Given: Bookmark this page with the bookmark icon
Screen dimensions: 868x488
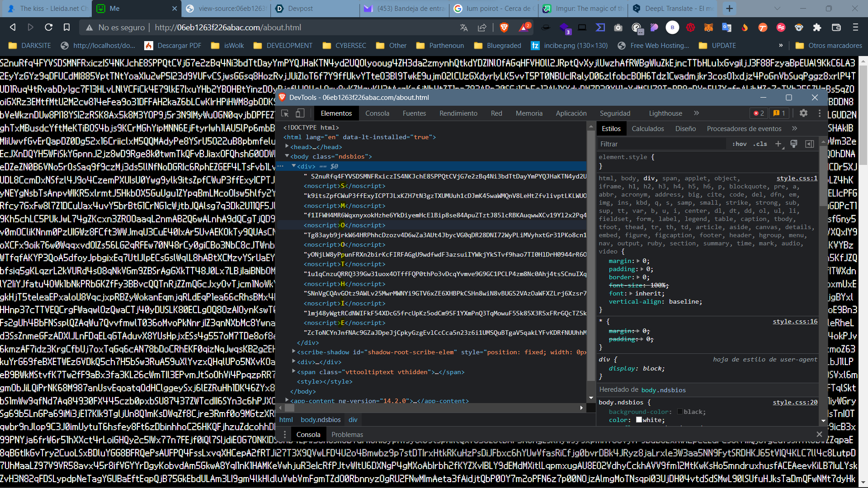Looking at the screenshot, I should click(x=66, y=28).
